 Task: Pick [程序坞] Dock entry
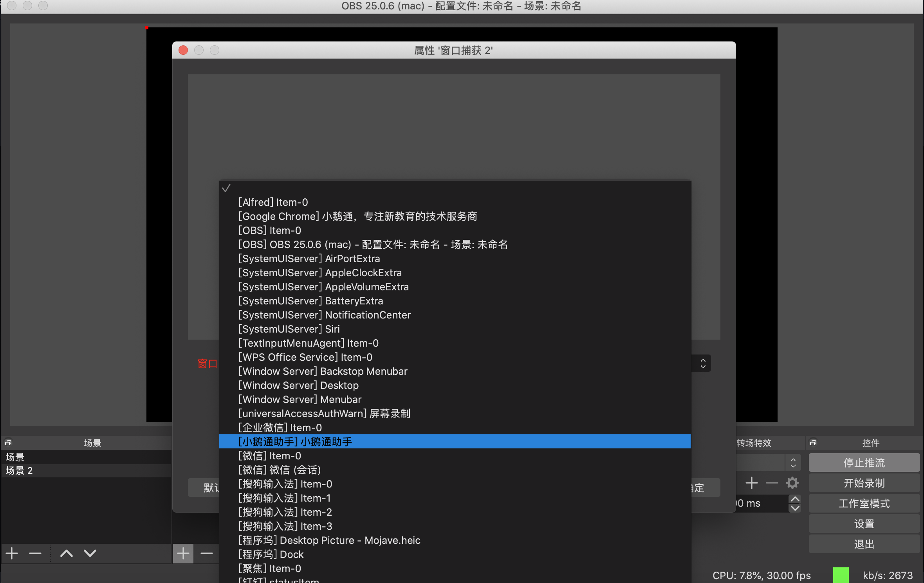[x=455, y=554]
